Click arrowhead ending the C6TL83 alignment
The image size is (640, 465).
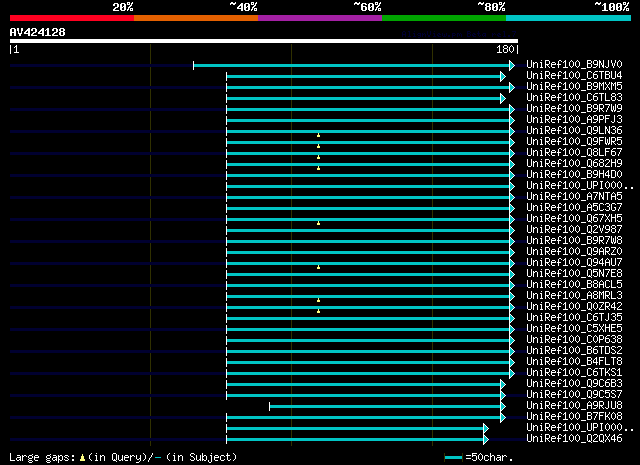[503, 98]
